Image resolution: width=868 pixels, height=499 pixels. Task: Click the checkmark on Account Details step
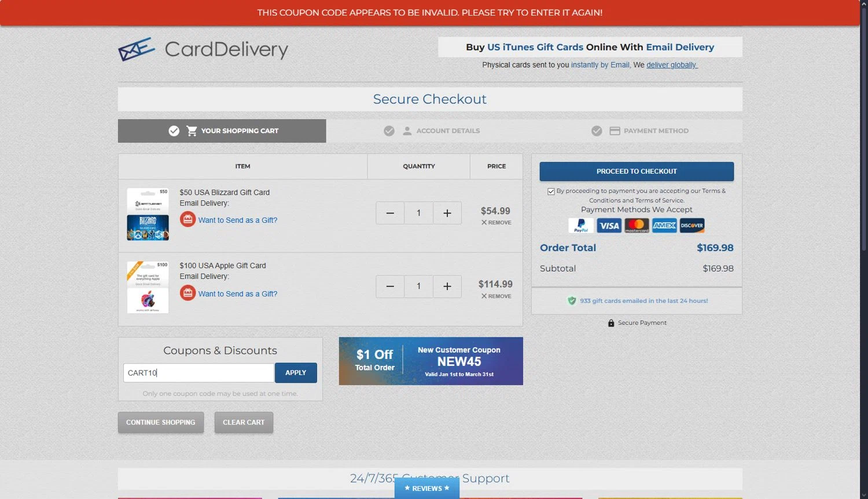(389, 131)
